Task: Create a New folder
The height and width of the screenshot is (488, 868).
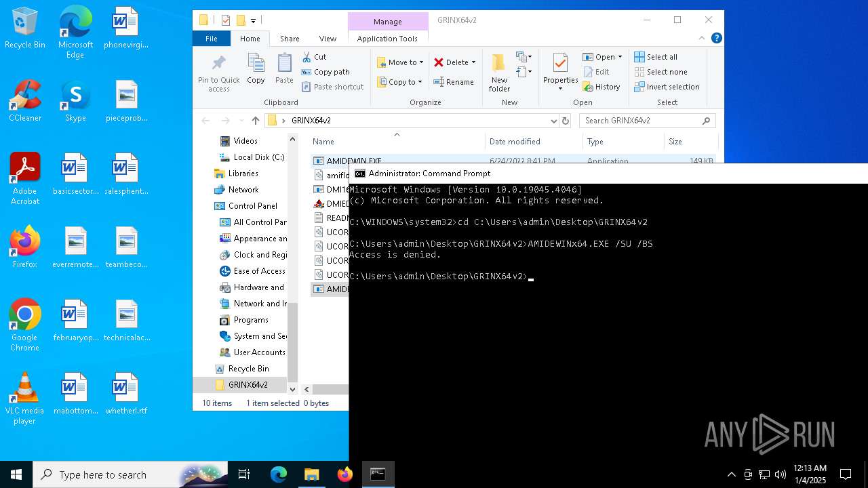Action: pyautogui.click(x=499, y=73)
